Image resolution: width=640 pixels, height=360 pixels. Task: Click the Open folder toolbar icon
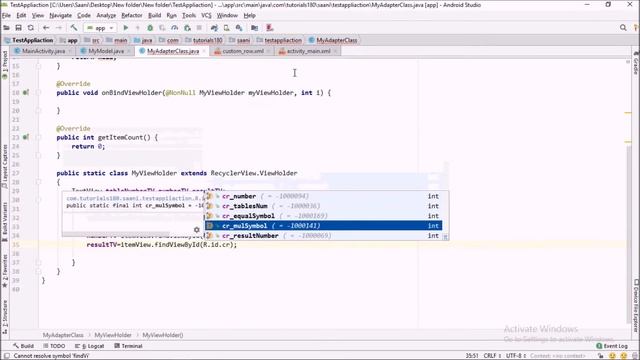6,28
